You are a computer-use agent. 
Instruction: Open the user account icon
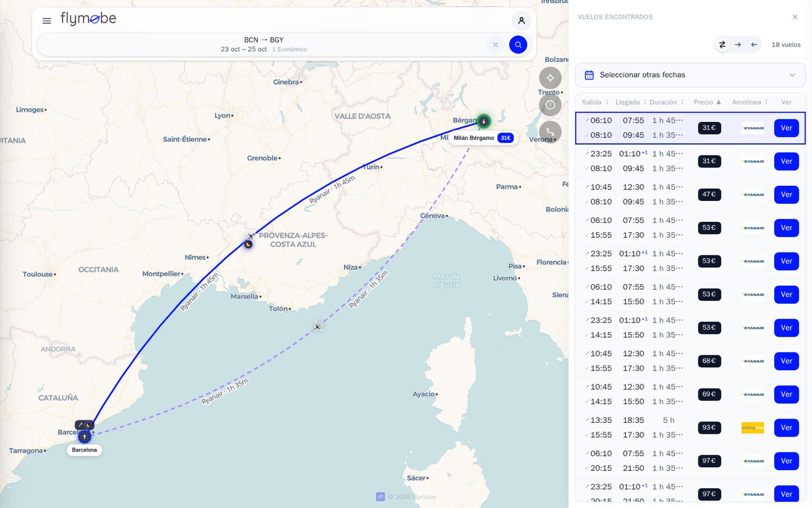click(521, 21)
